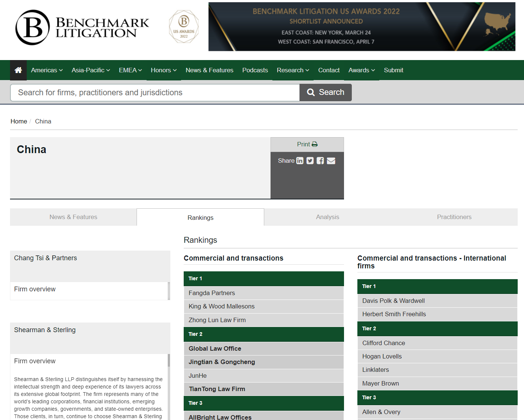Switch to the News & Features tab

click(73, 217)
